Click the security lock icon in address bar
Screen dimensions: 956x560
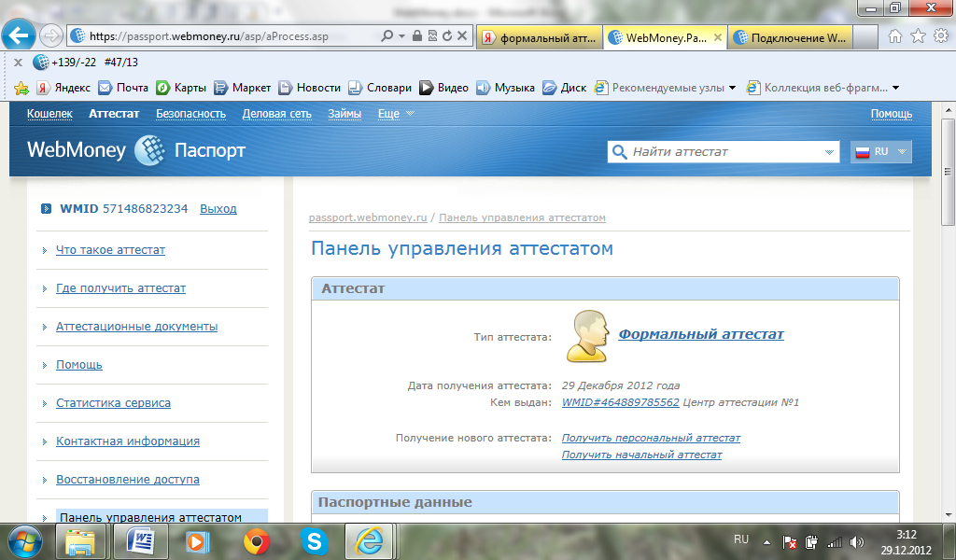(417, 36)
